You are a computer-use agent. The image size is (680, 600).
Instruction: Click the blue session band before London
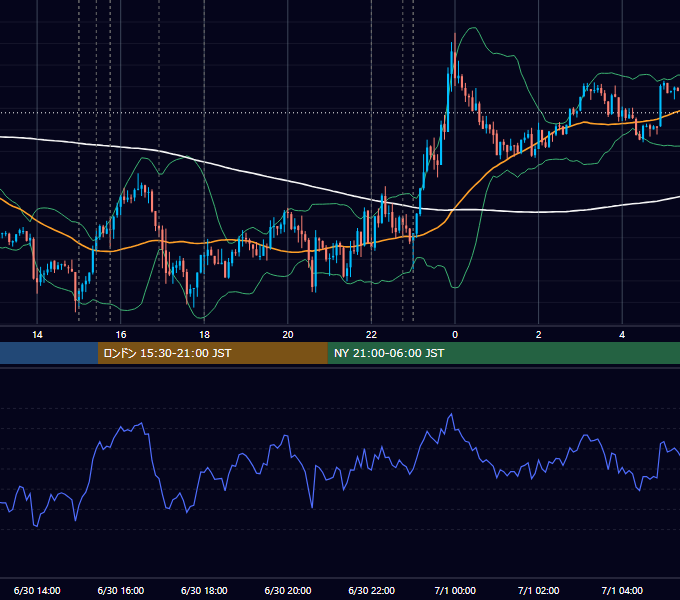tap(49, 353)
